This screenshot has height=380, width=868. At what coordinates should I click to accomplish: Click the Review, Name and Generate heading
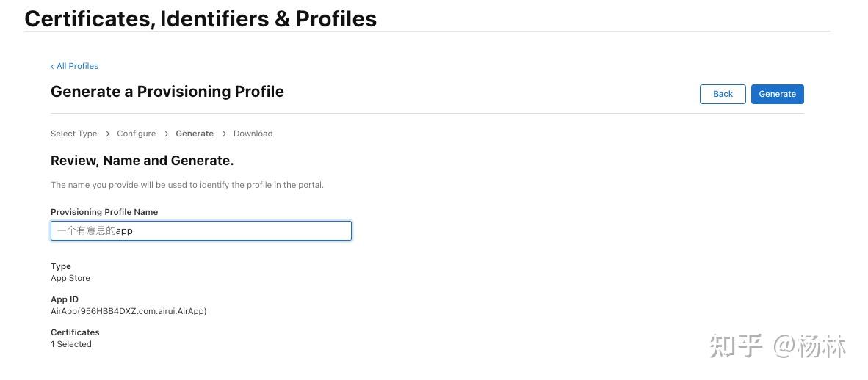pos(142,160)
